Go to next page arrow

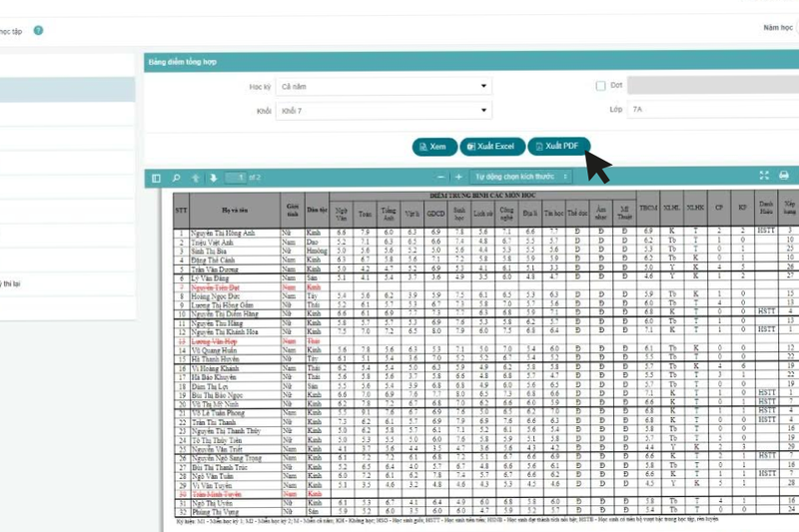pyautogui.click(x=214, y=179)
